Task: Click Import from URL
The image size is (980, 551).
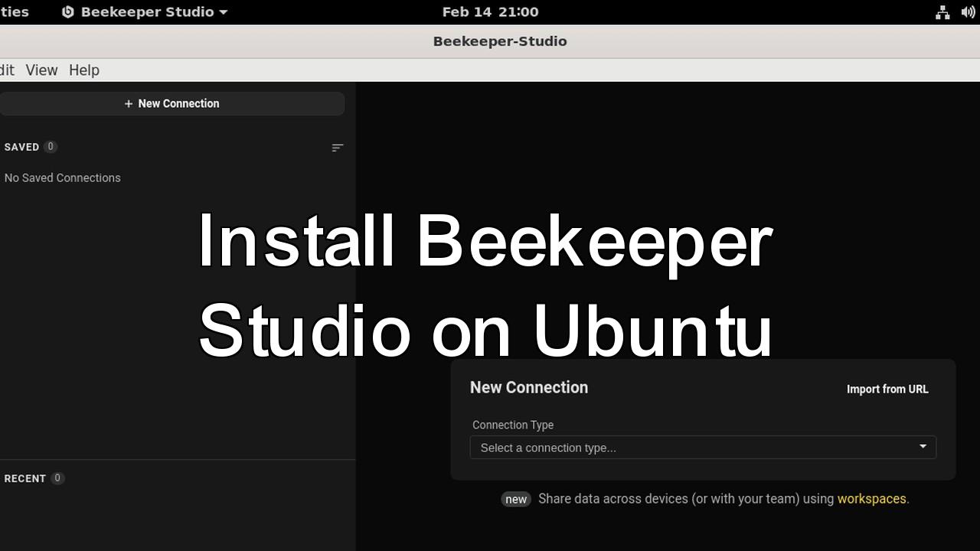Action: pyautogui.click(x=887, y=389)
